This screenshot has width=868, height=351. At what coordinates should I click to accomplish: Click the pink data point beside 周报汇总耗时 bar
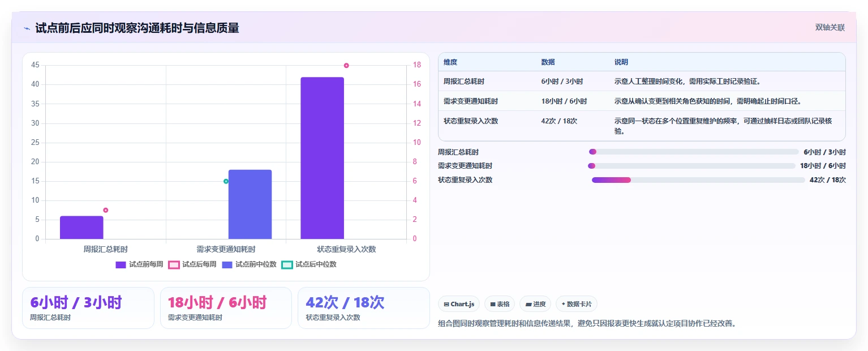pos(105,210)
